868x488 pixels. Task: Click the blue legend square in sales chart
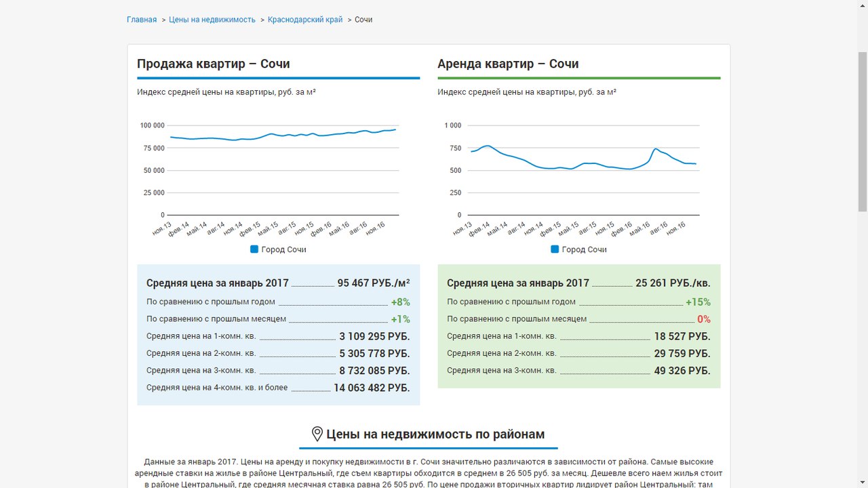pyautogui.click(x=254, y=249)
